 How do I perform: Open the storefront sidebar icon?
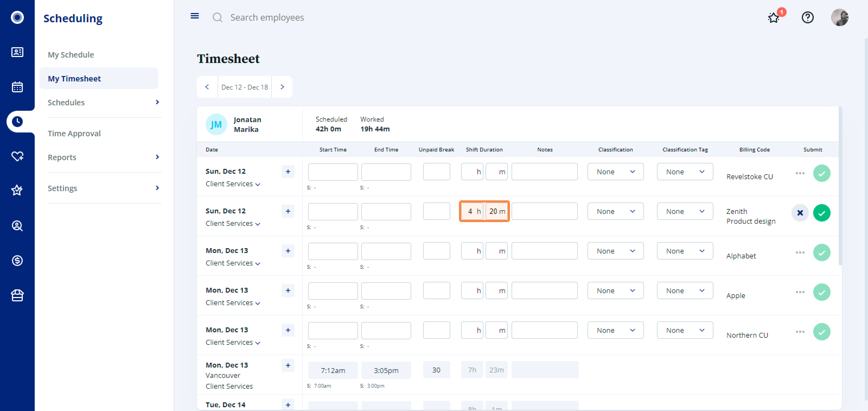click(x=17, y=295)
